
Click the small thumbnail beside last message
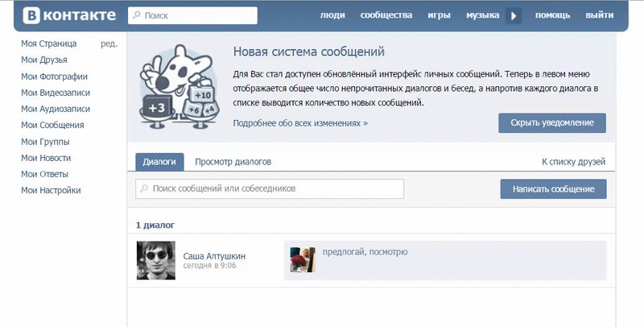[303, 259]
